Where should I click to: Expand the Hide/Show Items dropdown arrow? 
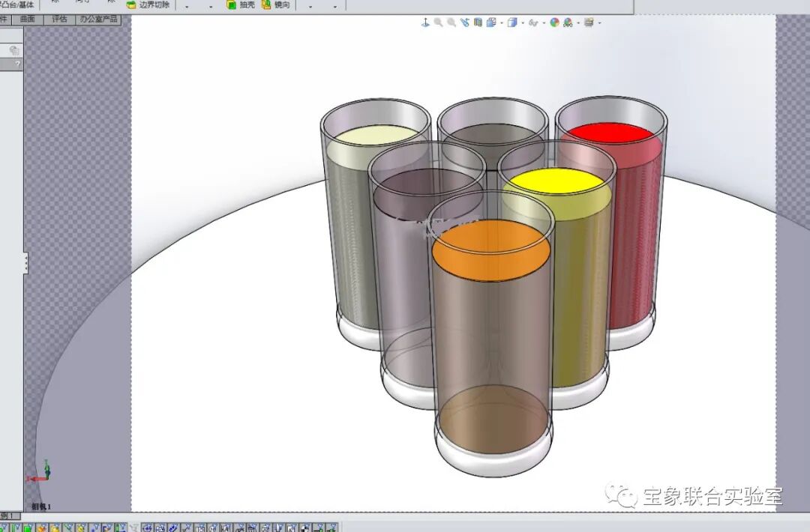coord(544,23)
